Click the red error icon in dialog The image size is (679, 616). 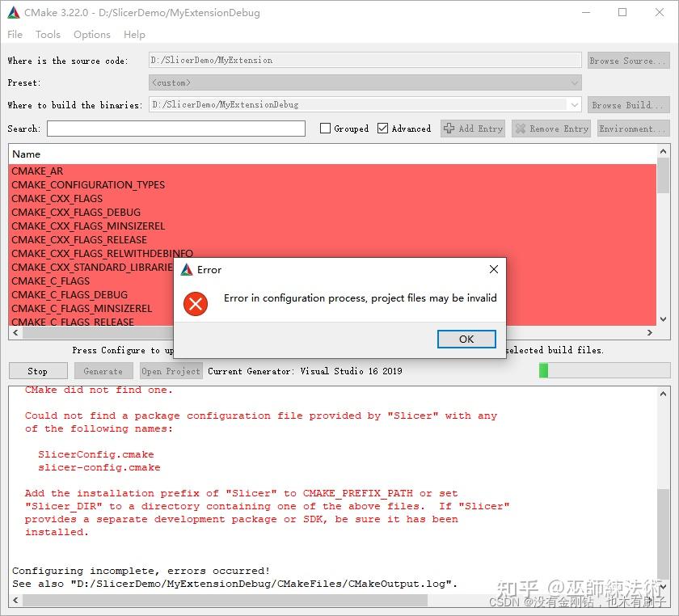coord(196,304)
